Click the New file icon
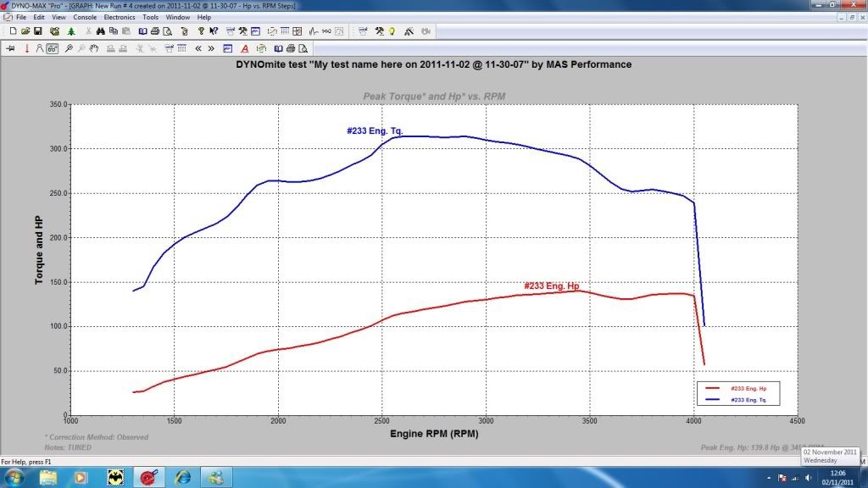The height and width of the screenshot is (488, 868). pyautogui.click(x=14, y=31)
